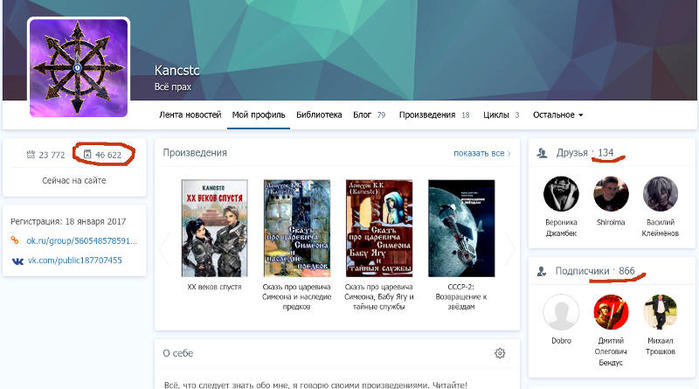Viewport: 699px width, 389px height.
Task: Click the name Вероника Джамбек
Action: (561, 228)
